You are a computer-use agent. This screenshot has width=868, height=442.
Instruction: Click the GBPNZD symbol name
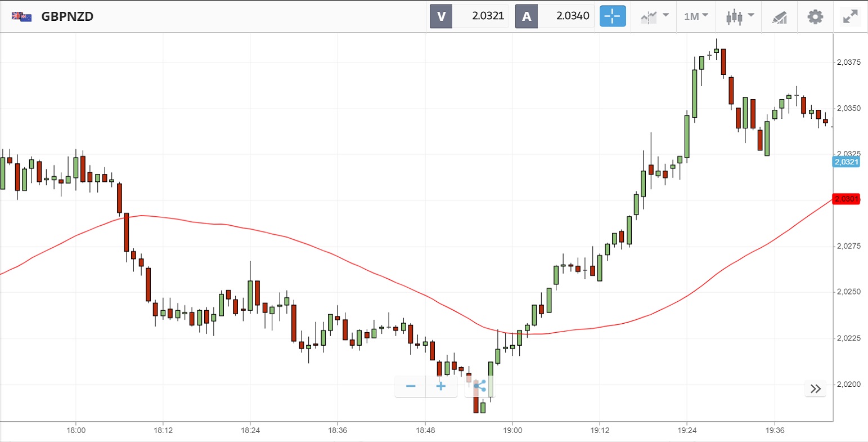[68, 16]
